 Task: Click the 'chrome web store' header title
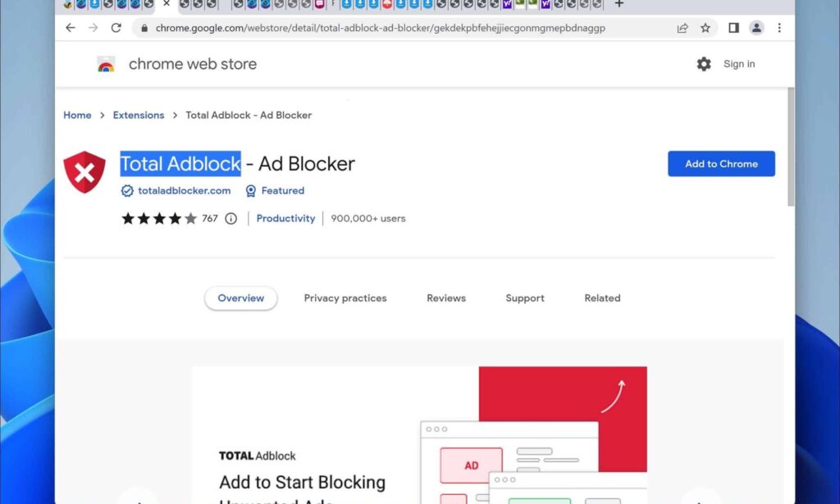click(x=193, y=64)
